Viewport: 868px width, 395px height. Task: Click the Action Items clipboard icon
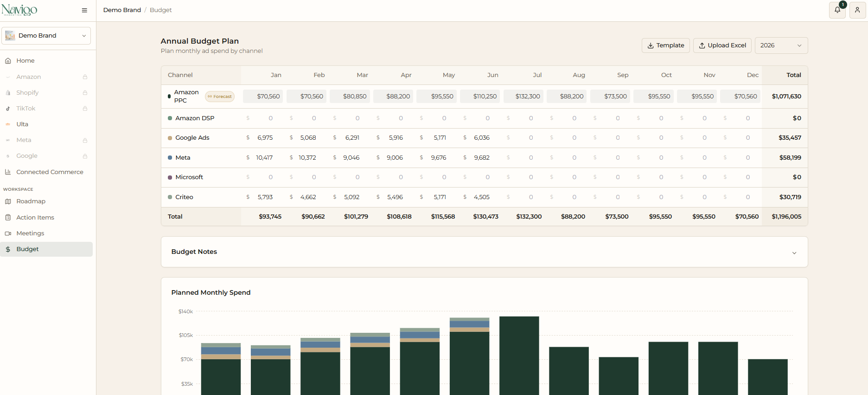[8, 217]
